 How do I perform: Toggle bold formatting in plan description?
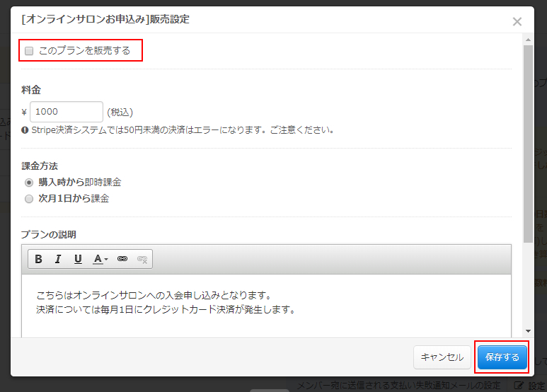pos(39,259)
